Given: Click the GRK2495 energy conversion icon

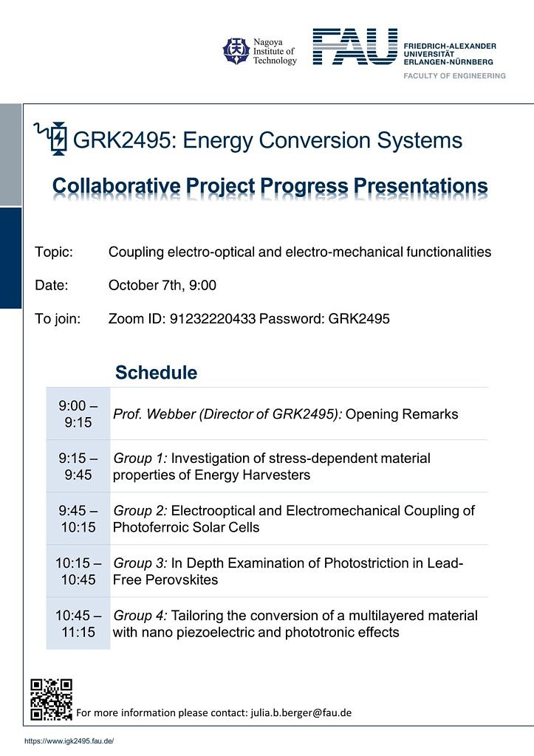Looking at the screenshot, I should click(52, 138).
